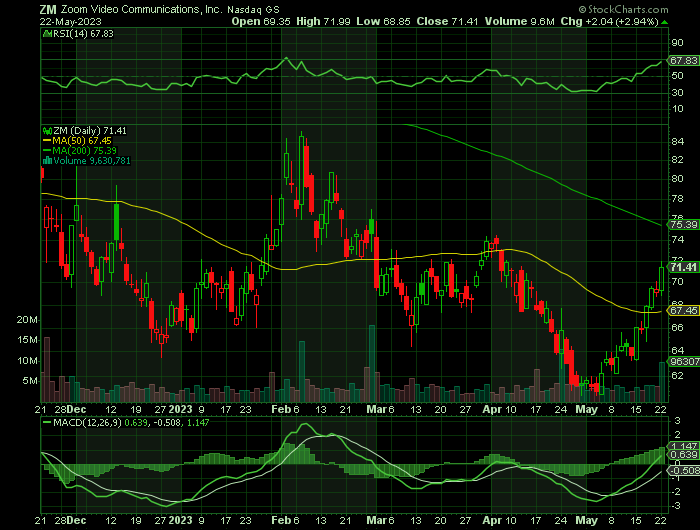Click the Close 71.41 value in the header
The width and height of the screenshot is (700, 530).
point(447,21)
